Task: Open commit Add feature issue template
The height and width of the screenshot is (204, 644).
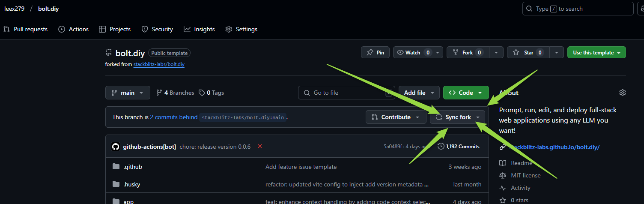Action: [301, 167]
